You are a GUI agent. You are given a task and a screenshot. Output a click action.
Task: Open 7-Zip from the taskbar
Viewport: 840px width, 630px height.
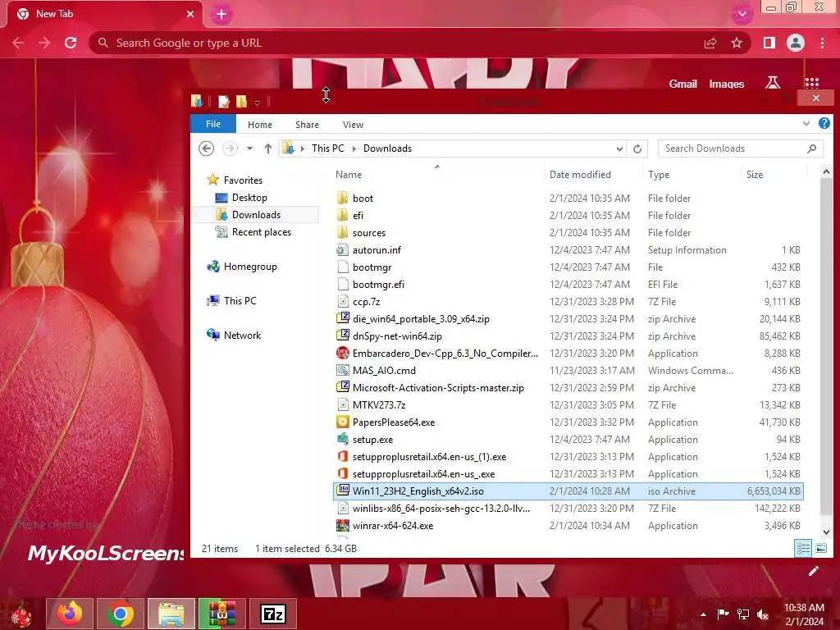click(x=272, y=614)
